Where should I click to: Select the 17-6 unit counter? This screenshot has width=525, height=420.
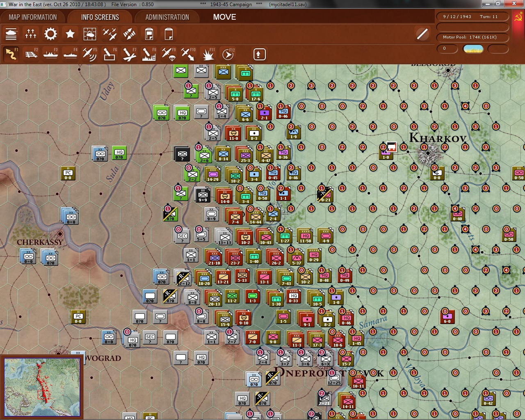pyautogui.click(x=255, y=94)
